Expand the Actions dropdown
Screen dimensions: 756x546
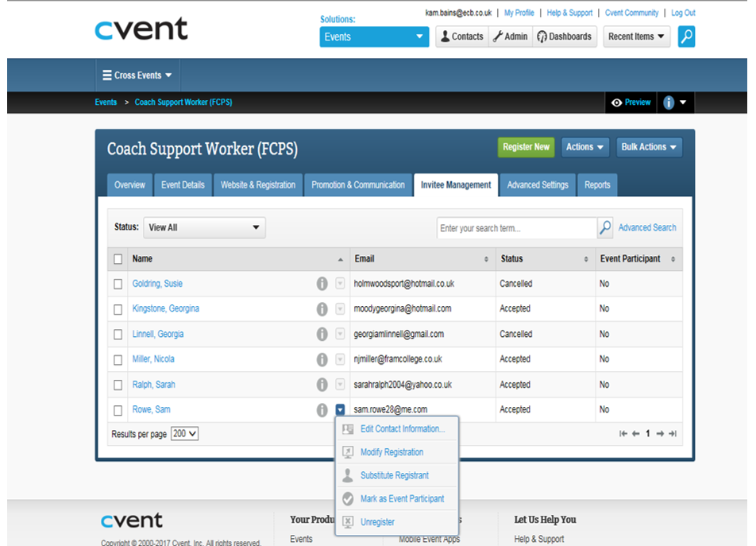[x=584, y=147]
